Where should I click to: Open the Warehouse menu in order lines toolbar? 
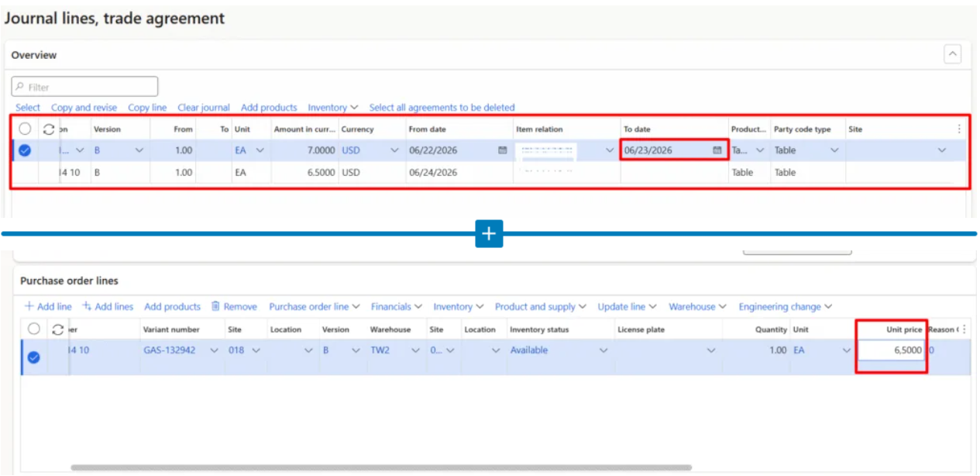[698, 307]
